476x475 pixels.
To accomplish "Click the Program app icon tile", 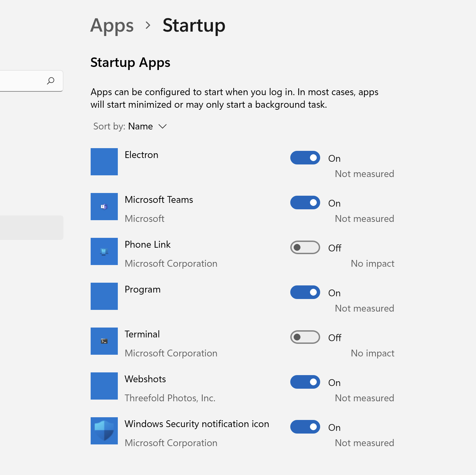I will pos(104,296).
